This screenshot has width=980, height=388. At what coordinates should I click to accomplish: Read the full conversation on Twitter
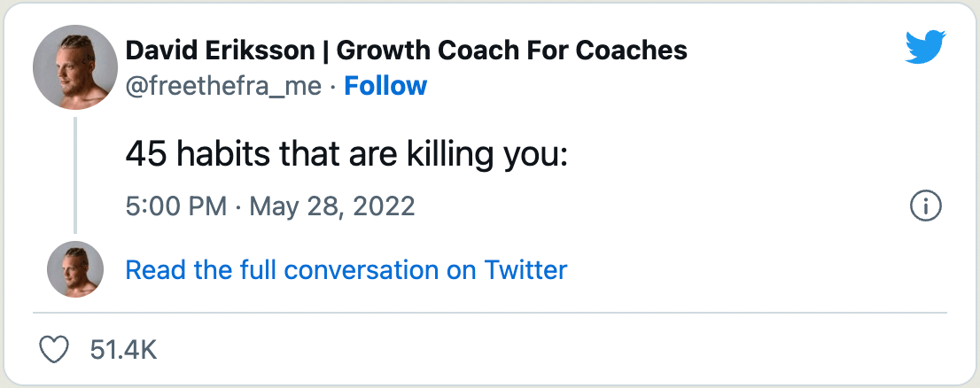(346, 269)
